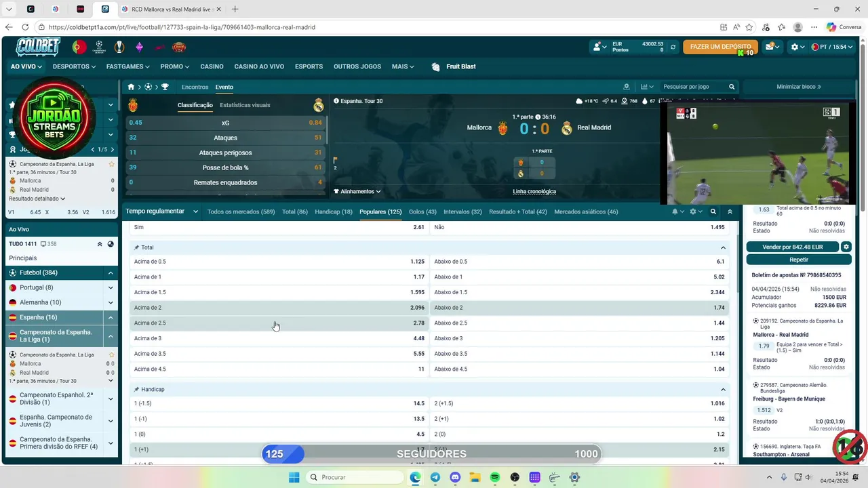Switch to Estatísticas visuais tab

click(245, 105)
